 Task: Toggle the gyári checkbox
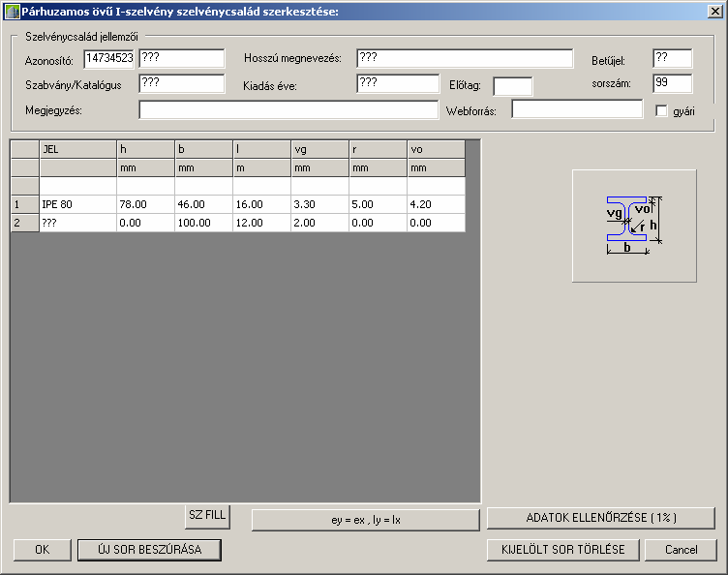pyautogui.click(x=661, y=111)
